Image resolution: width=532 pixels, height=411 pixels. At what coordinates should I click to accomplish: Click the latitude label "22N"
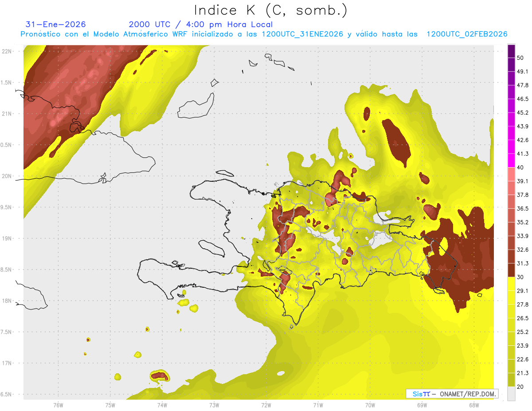point(6,51)
